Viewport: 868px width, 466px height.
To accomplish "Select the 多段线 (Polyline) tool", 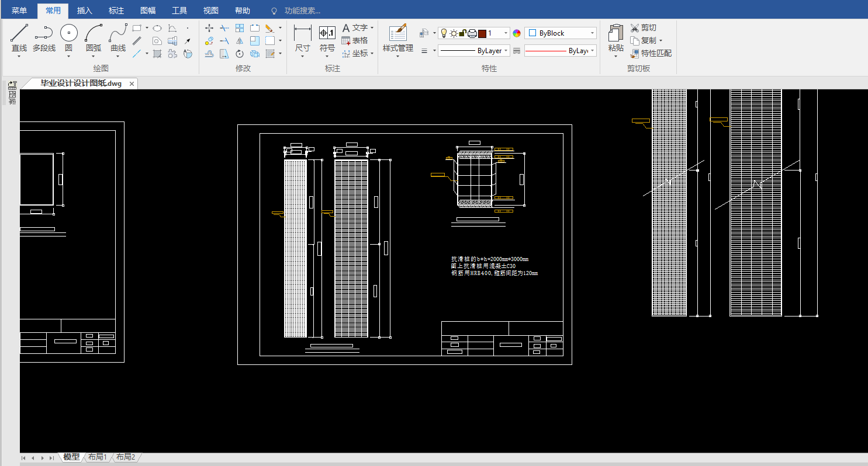I will pos(44,33).
